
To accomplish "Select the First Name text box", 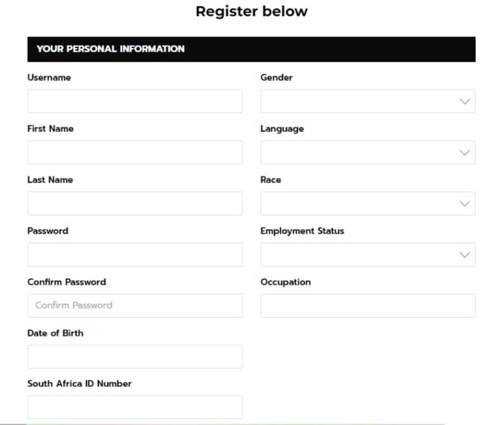I will point(134,152).
